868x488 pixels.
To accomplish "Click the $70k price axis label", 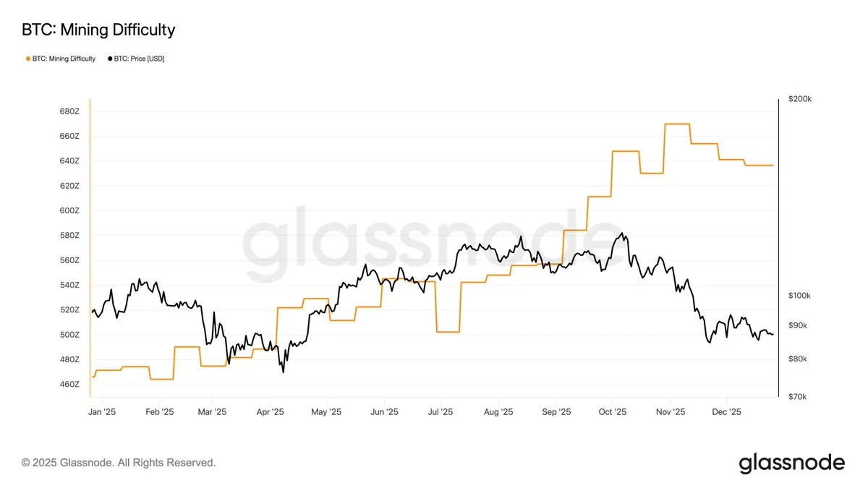I will click(797, 397).
